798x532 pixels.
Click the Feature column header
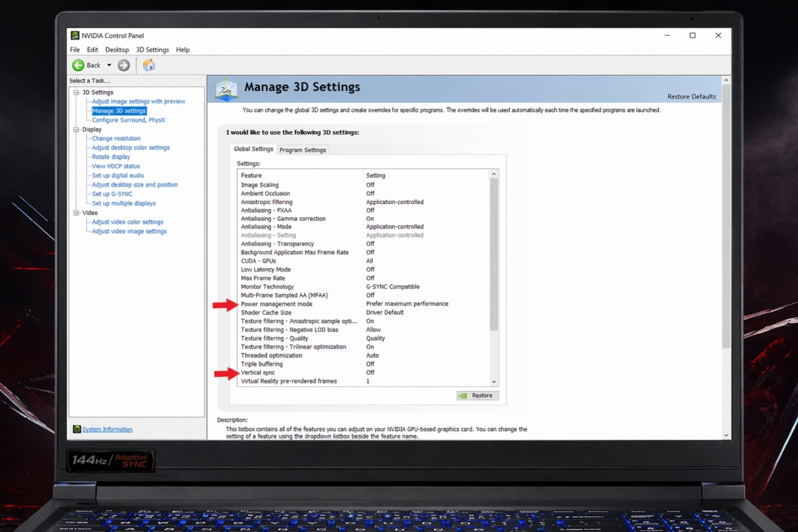pos(300,175)
